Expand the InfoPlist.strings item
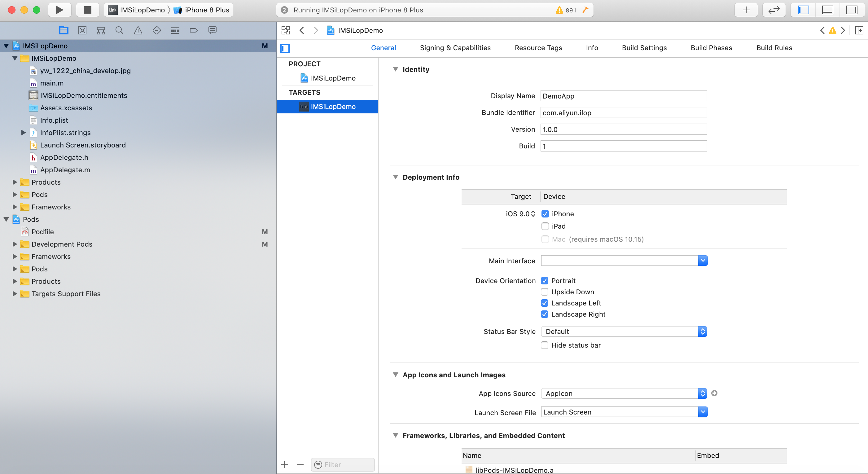The image size is (868, 474). click(23, 132)
